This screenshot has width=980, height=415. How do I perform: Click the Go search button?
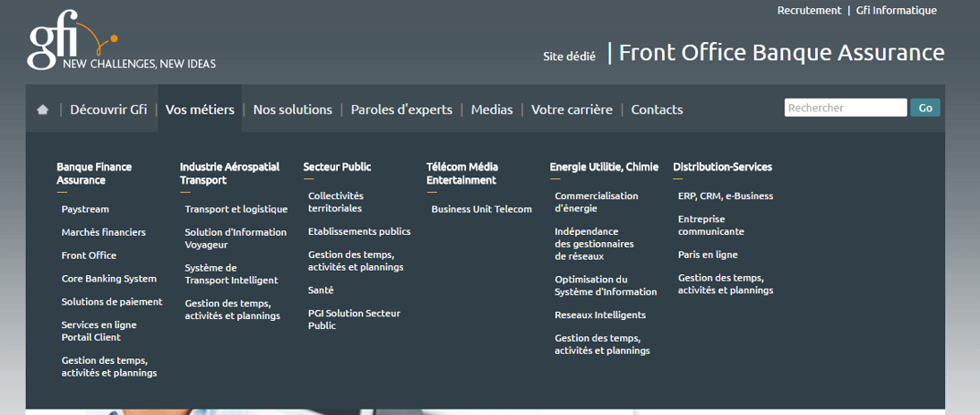click(x=925, y=108)
